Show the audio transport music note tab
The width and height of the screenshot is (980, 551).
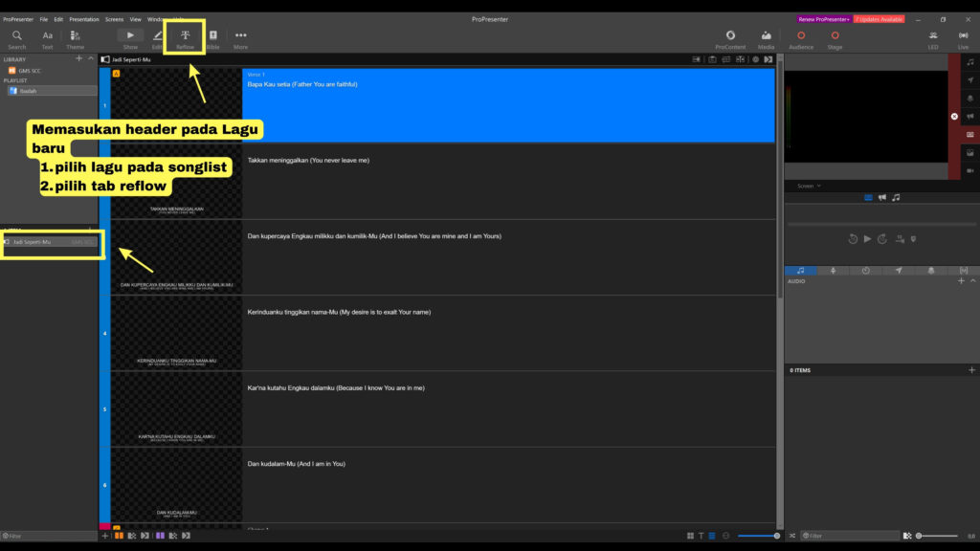point(896,197)
